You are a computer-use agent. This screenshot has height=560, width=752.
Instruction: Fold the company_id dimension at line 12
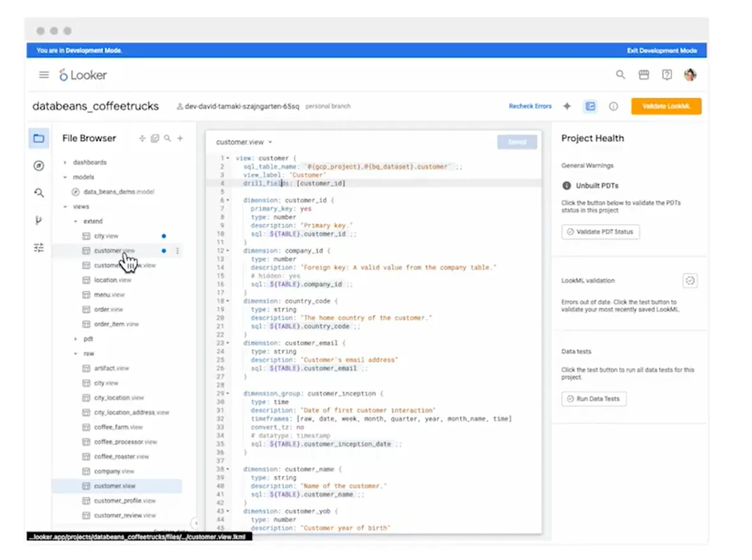228,251
